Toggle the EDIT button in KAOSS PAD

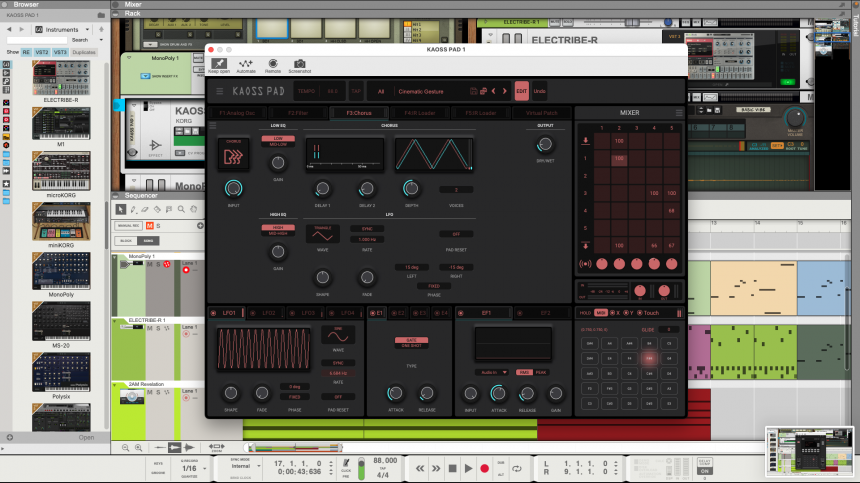point(522,91)
